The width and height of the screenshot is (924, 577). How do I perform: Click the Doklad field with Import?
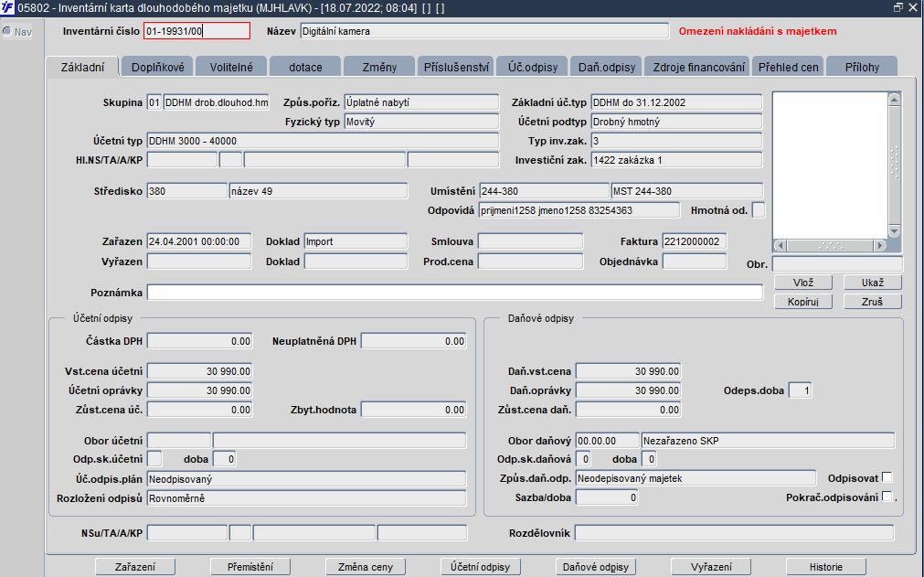click(x=356, y=241)
